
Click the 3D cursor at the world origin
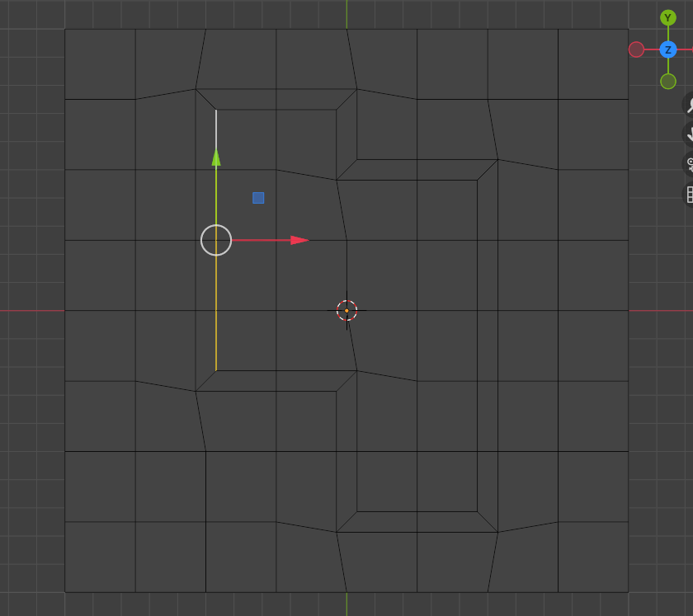click(346, 311)
